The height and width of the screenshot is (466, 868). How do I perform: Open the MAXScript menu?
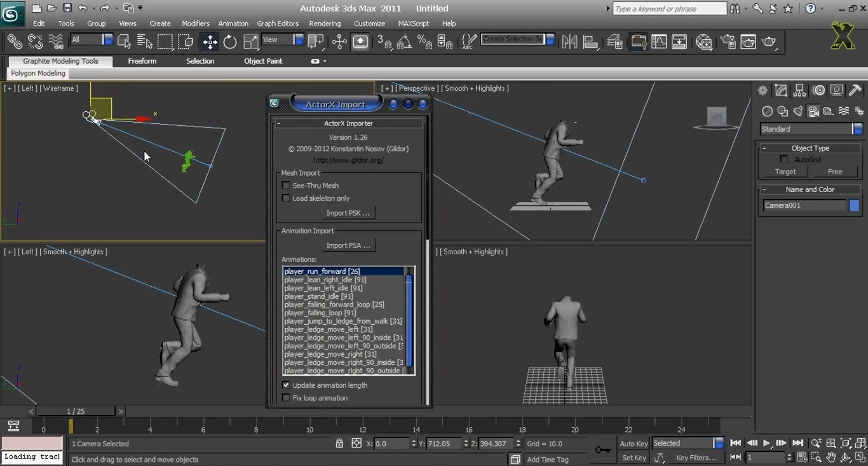pos(414,24)
